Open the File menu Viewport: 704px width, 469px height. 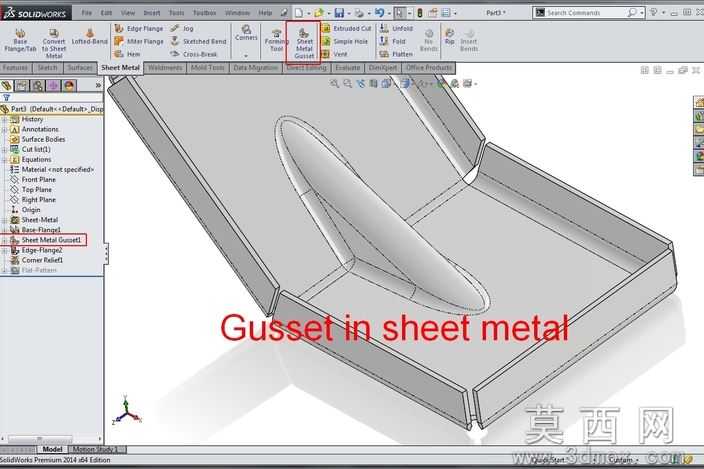(x=87, y=13)
